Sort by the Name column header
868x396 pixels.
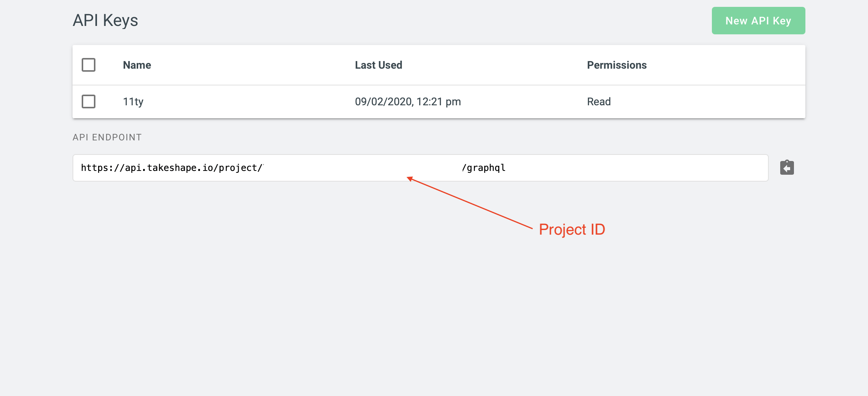click(x=137, y=65)
